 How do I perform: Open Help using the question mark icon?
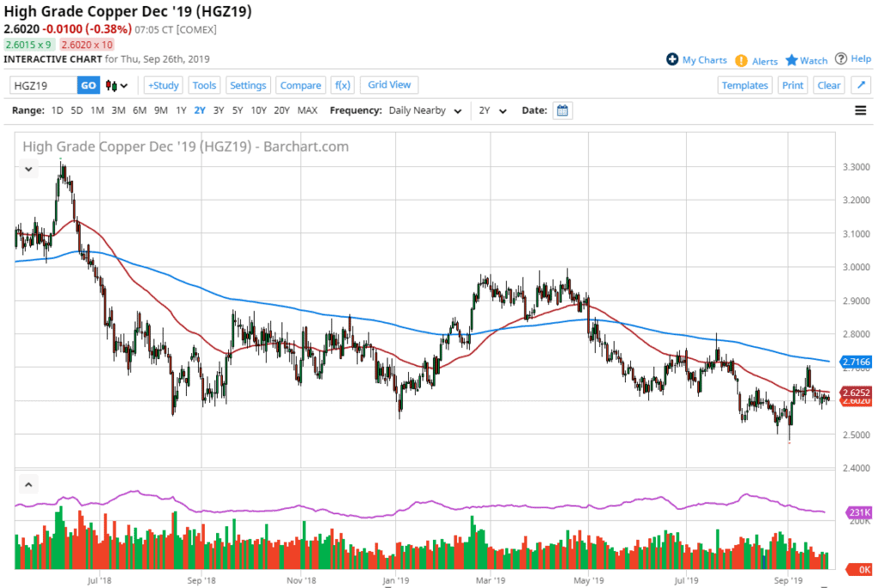[x=842, y=59]
